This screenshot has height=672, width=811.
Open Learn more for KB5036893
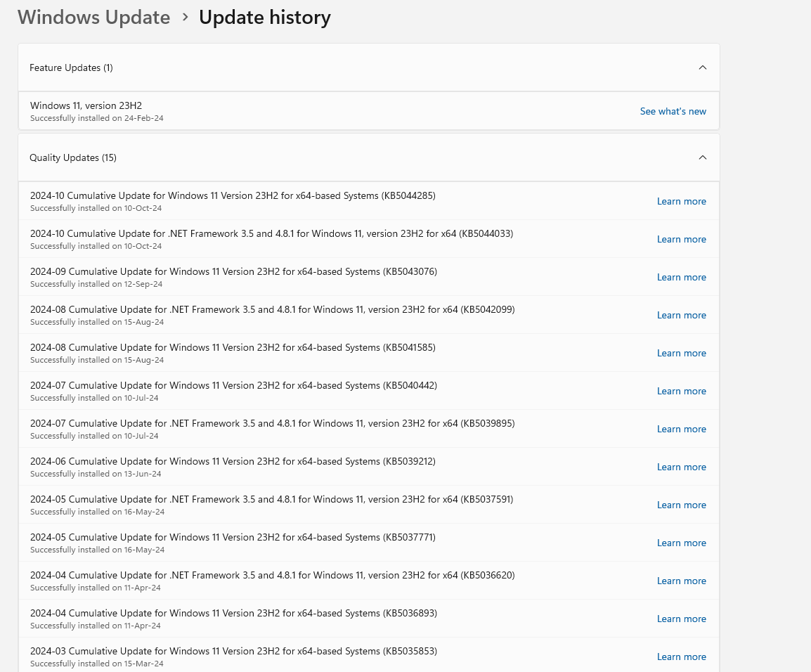click(681, 619)
